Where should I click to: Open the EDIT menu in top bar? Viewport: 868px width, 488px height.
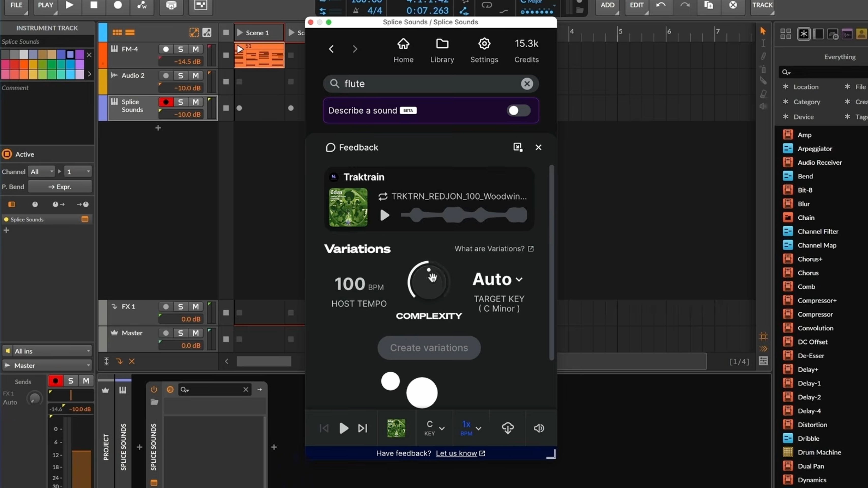point(637,5)
